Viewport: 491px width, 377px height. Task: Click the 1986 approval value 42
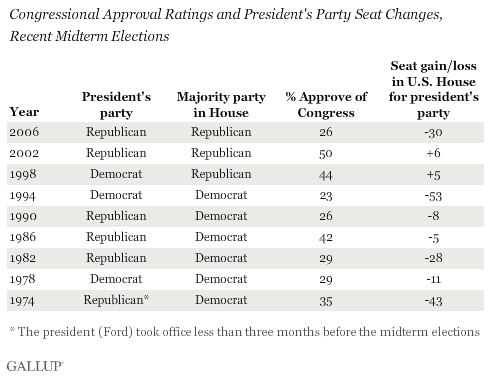click(326, 238)
